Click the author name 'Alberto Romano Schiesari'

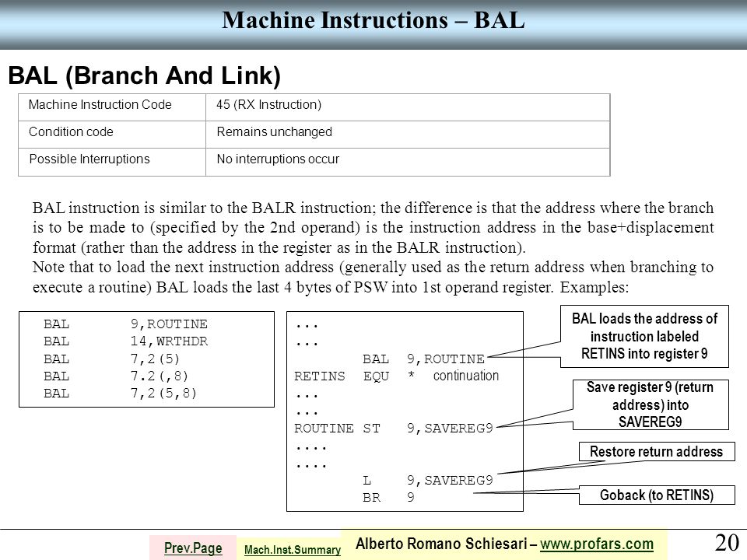click(x=442, y=544)
